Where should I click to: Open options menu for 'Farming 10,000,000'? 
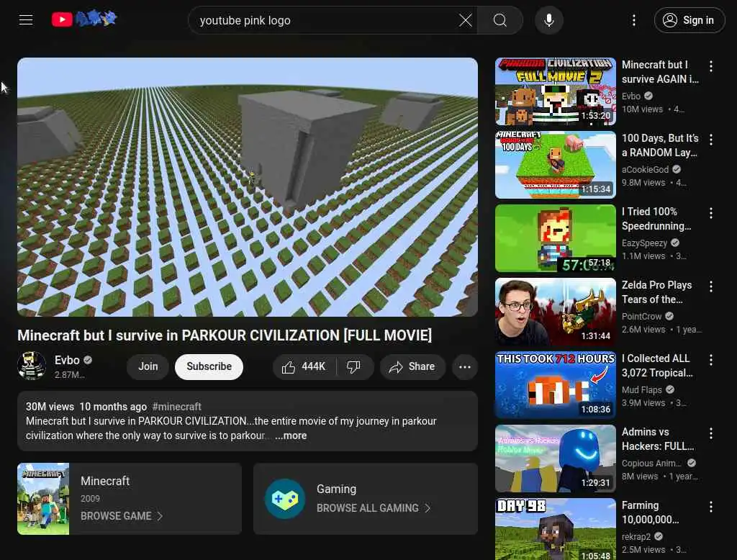710,507
